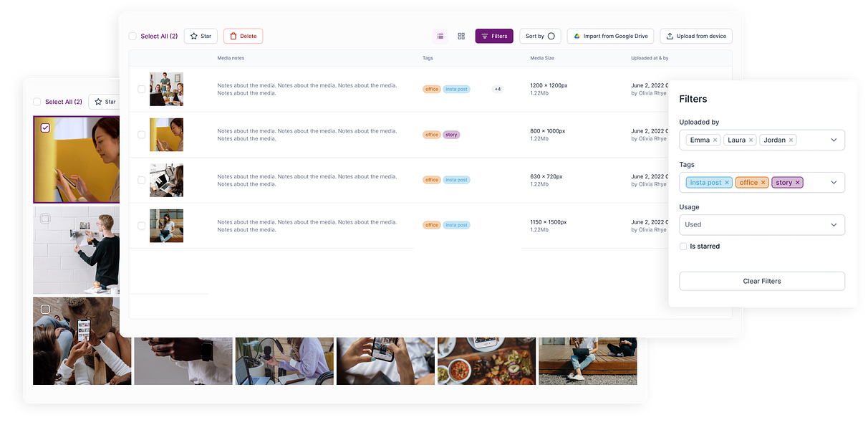Remove story tag from Tags filter
This screenshot has width=868, height=430.
click(797, 183)
